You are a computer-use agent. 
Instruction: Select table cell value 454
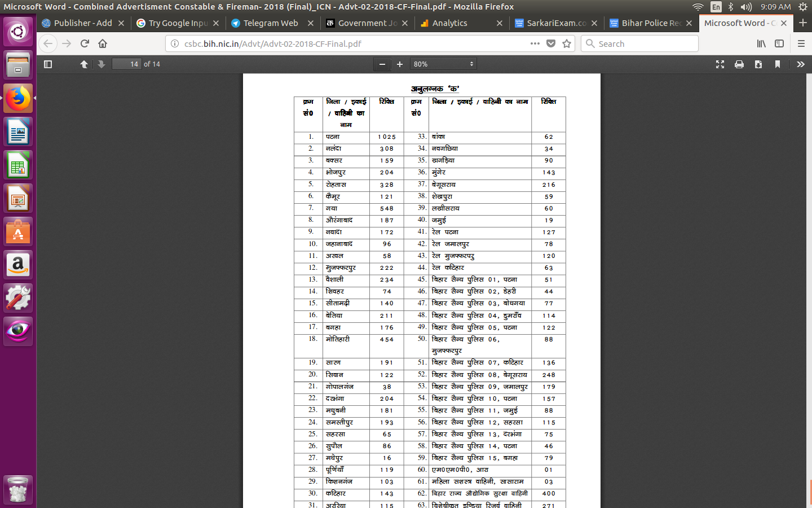coord(387,340)
